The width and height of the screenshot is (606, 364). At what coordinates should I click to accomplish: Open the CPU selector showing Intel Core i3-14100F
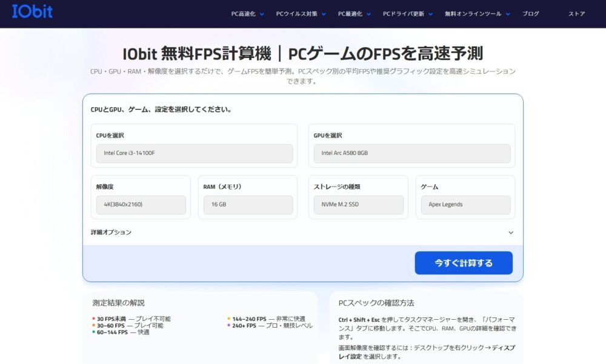click(x=195, y=153)
